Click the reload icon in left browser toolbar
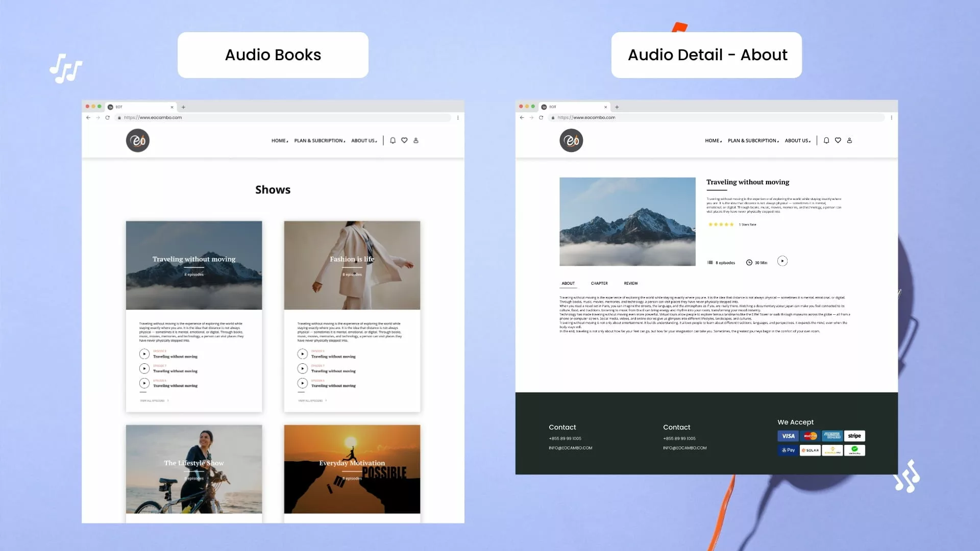Screen dimensions: 980x551 click(107, 117)
